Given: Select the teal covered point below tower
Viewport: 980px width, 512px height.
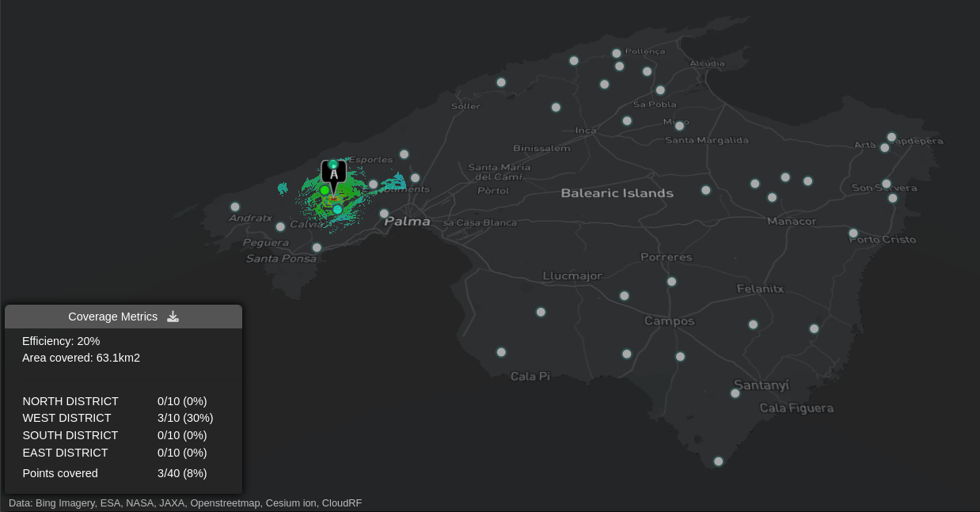Looking at the screenshot, I should 337,210.
